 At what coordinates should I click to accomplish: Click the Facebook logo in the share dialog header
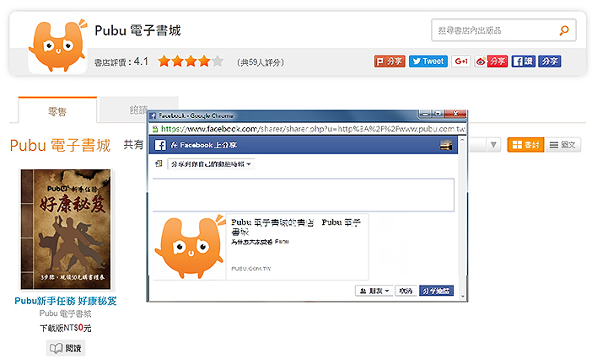tap(160, 145)
